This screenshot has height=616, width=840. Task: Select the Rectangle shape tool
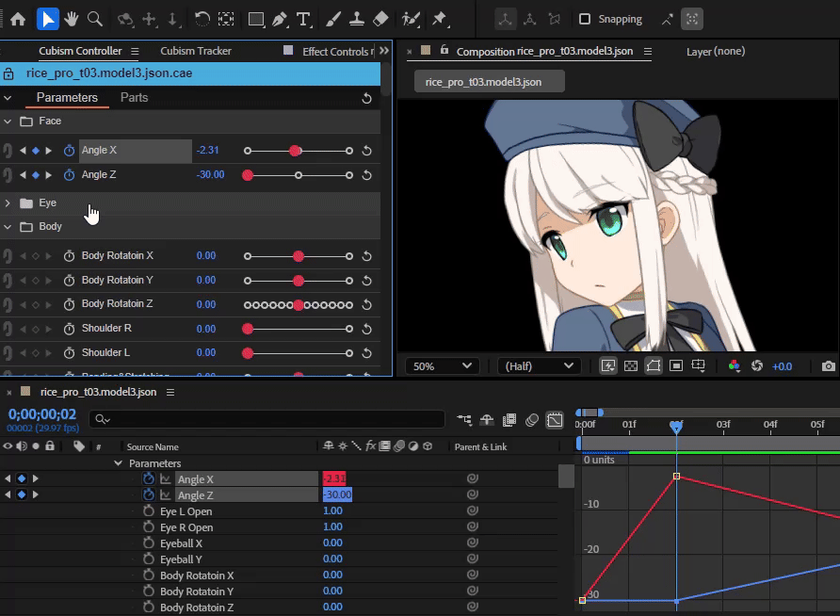point(256,19)
